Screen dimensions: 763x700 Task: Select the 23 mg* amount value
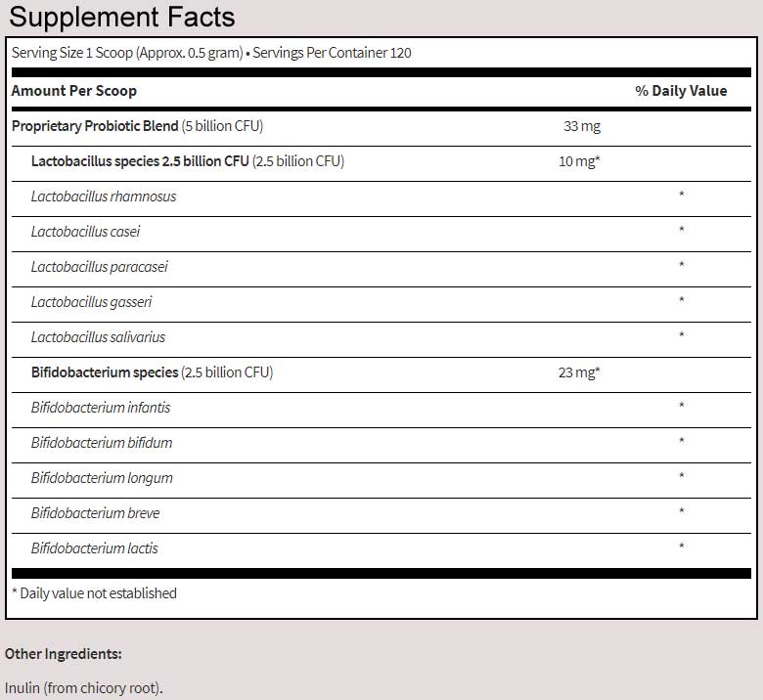click(x=578, y=372)
